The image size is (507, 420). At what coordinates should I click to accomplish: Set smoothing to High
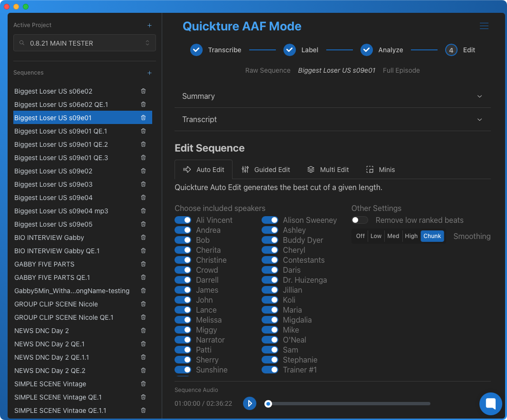pyautogui.click(x=411, y=236)
